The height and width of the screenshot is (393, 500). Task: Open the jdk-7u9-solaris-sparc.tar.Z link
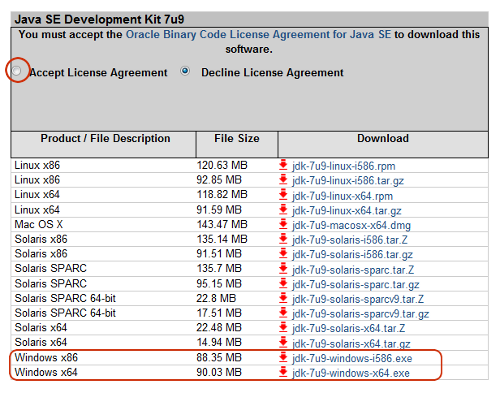[x=353, y=270]
